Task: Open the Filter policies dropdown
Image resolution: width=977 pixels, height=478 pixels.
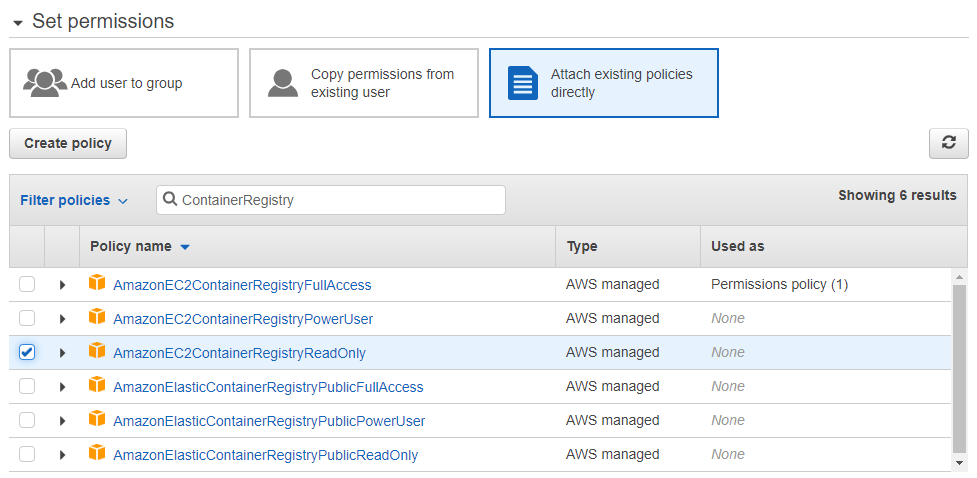Action: point(74,201)
